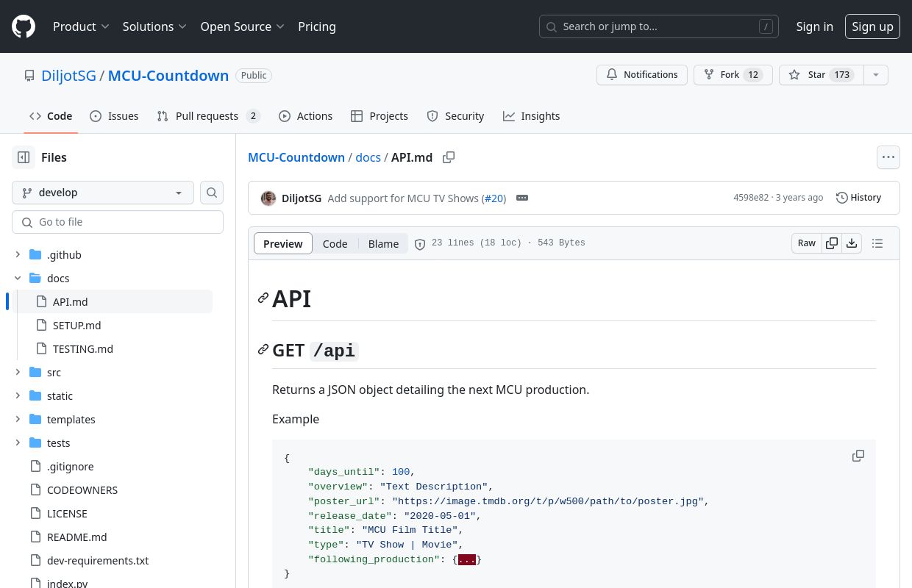Open the Pull requests tab

pyautogui.click(x=209, y=116)
